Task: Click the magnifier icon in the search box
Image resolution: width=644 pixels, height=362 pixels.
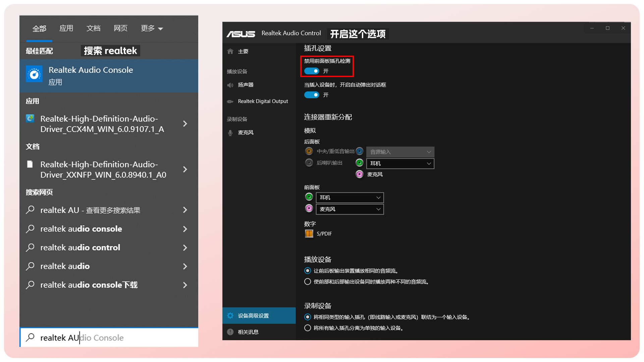Action: coord(30,337)
